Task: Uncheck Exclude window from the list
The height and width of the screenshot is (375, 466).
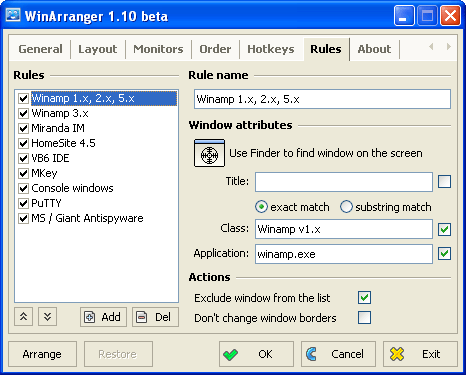Action: (364, 298)
